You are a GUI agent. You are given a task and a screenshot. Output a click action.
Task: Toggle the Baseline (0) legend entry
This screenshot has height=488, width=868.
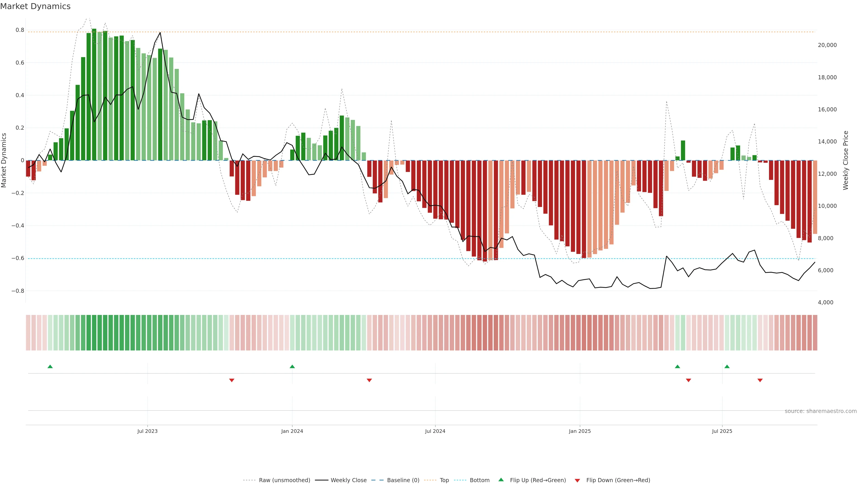tap(403, 480)
